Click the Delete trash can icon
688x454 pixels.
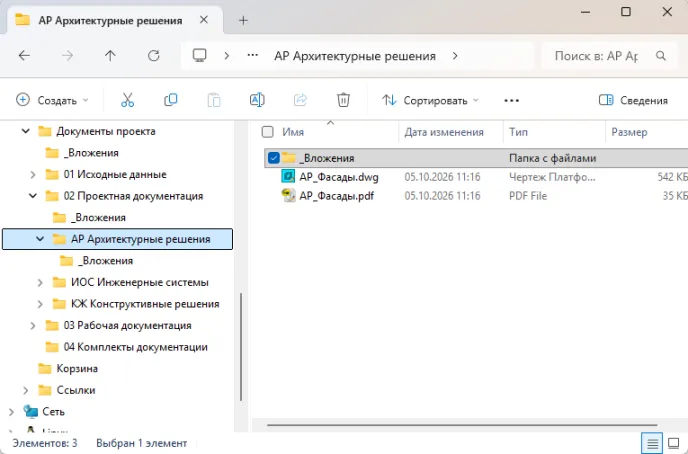(x=343, y=100)
